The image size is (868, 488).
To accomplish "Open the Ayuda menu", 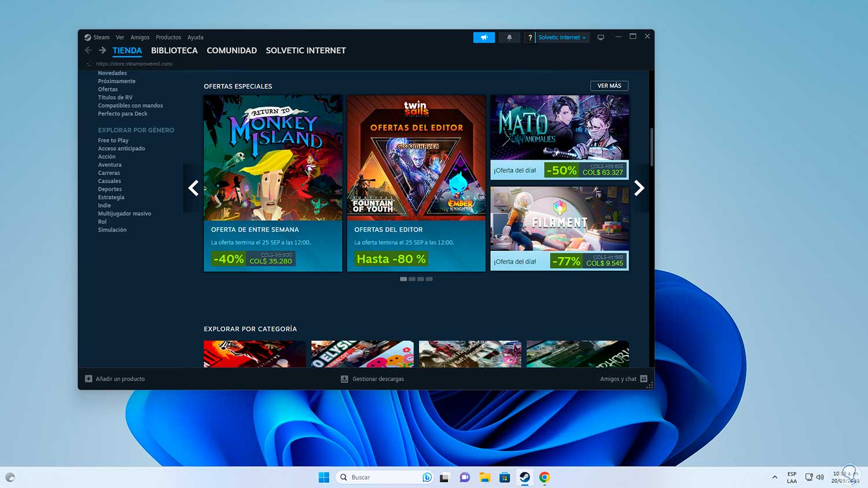I will pyautogui.click(x=196, y=38).
